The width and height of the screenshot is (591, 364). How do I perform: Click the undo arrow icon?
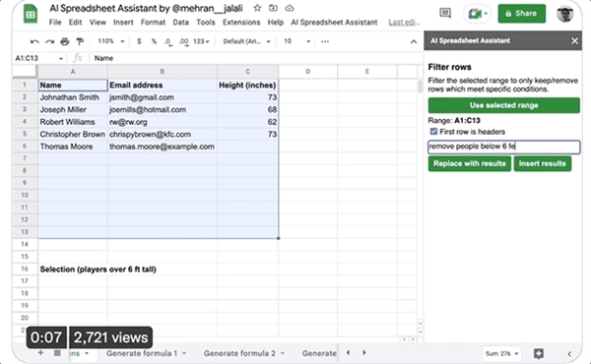pos(34,41)
